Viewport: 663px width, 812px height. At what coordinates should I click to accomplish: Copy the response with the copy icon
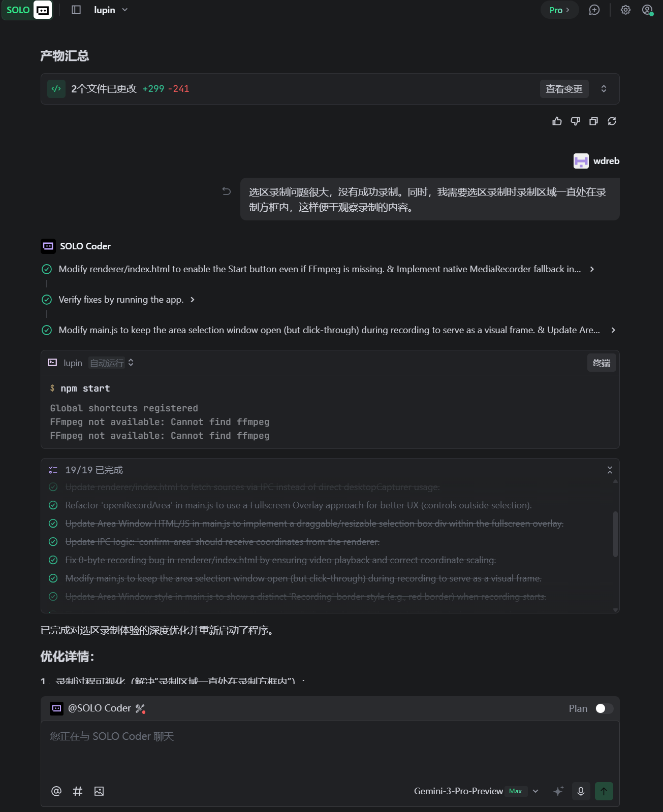593,121
